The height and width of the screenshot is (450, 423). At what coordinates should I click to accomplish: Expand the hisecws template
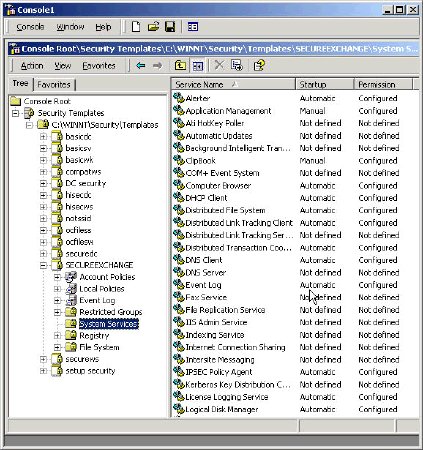click(43, 207)
